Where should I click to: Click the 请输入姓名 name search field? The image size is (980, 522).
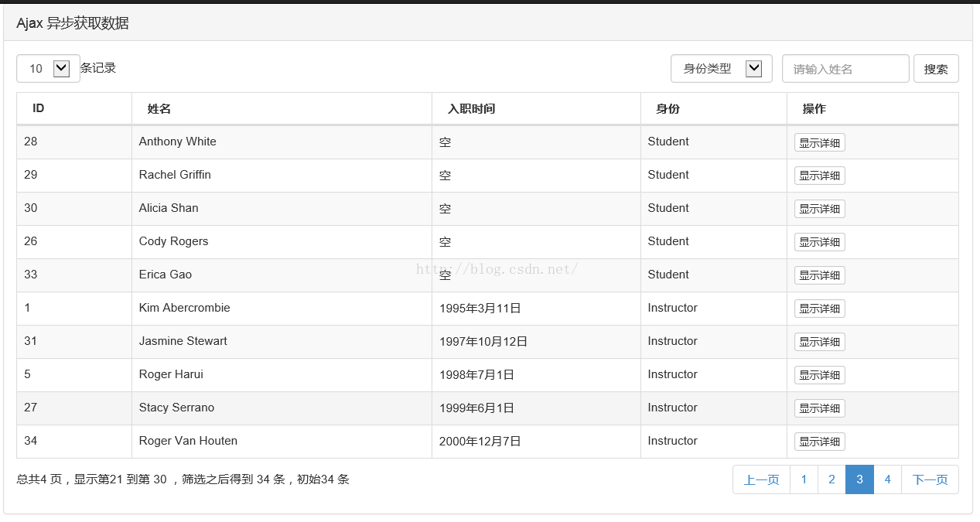pos(845,69)
